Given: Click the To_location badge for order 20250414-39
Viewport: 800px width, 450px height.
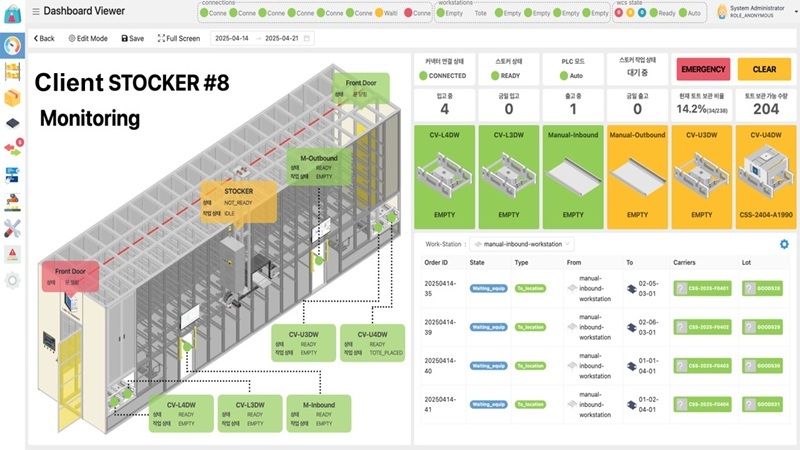Looking at the screenshot, I should 530,327.
